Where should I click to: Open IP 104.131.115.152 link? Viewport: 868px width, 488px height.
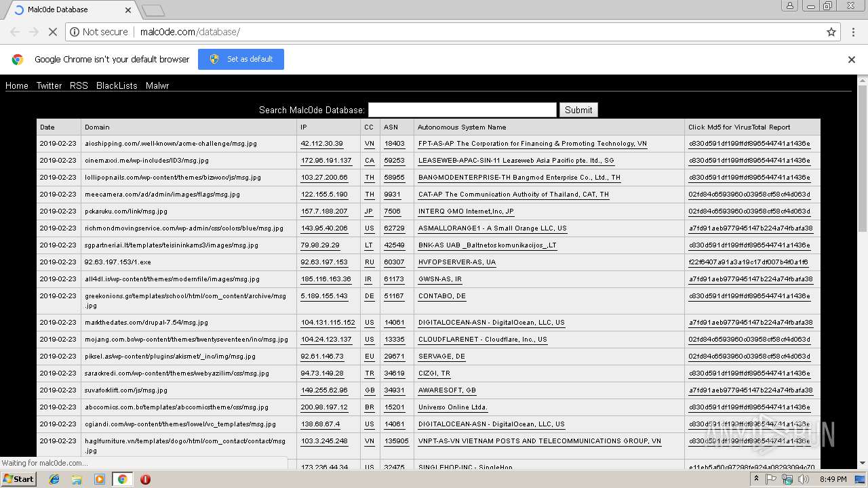(x=328, y=323)
